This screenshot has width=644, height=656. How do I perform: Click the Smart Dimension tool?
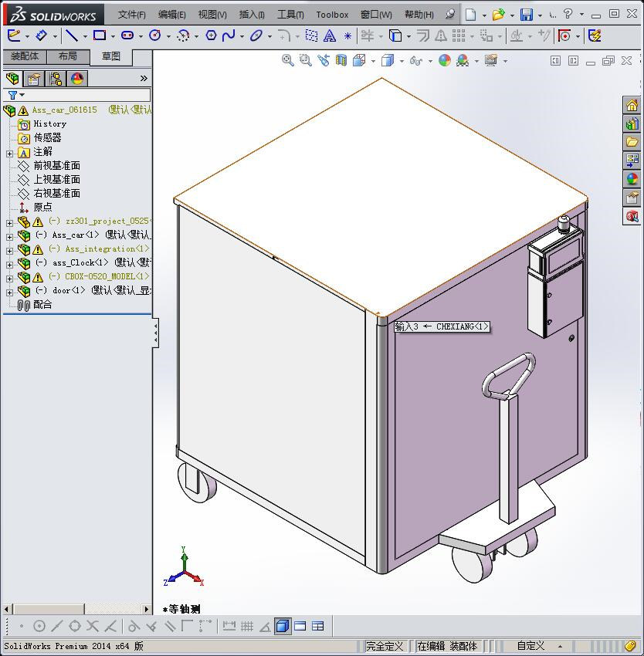tap(41, 36)
